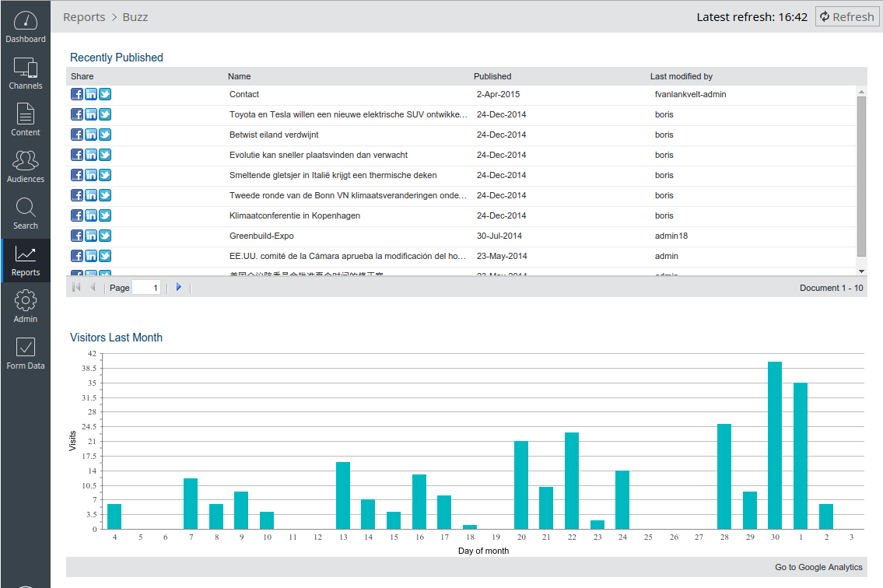Select Smeltende gletsjer in Italië document
883x588 pixels.
[333, 176]
